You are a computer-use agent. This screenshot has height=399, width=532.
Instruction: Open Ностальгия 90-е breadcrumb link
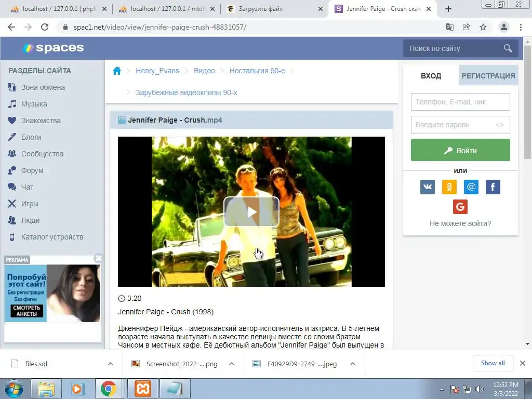pos(257,71)
